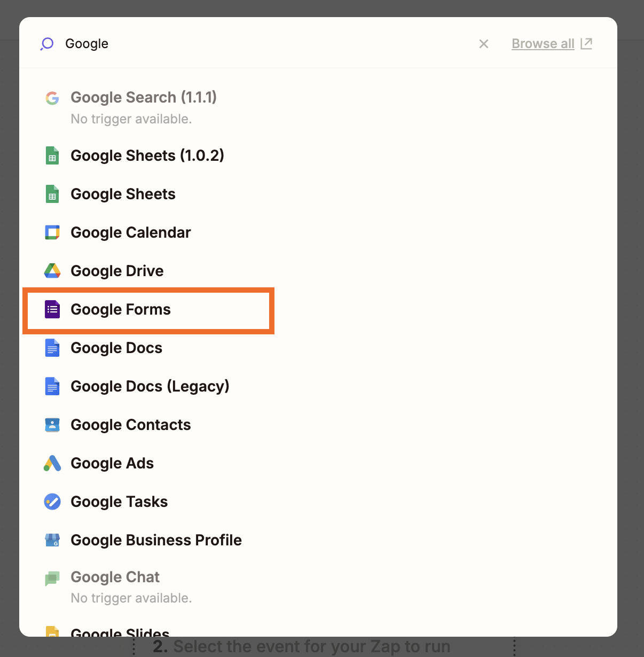
Task: Click the Google Ads logo icon
Action: tap(52, 463)
